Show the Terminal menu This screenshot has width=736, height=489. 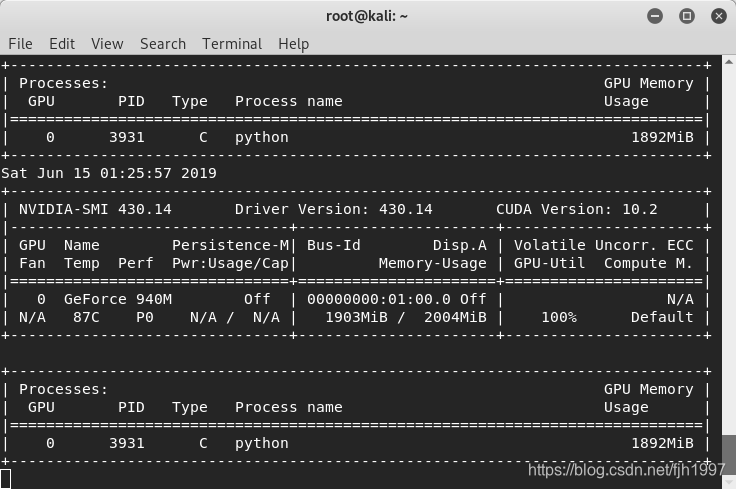pos(232,44)
